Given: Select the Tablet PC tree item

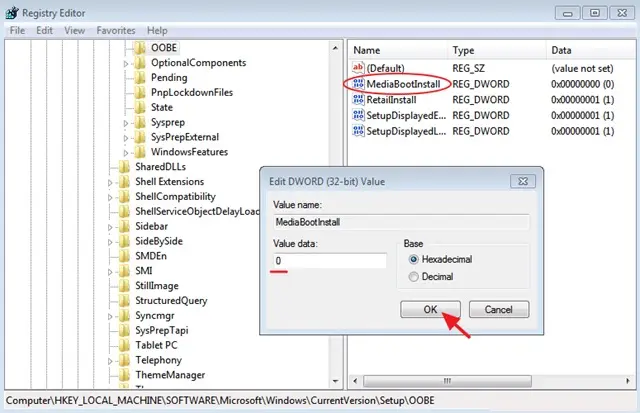Looking at the screenshot, I should pyautogui.click(x=156, y=345).
